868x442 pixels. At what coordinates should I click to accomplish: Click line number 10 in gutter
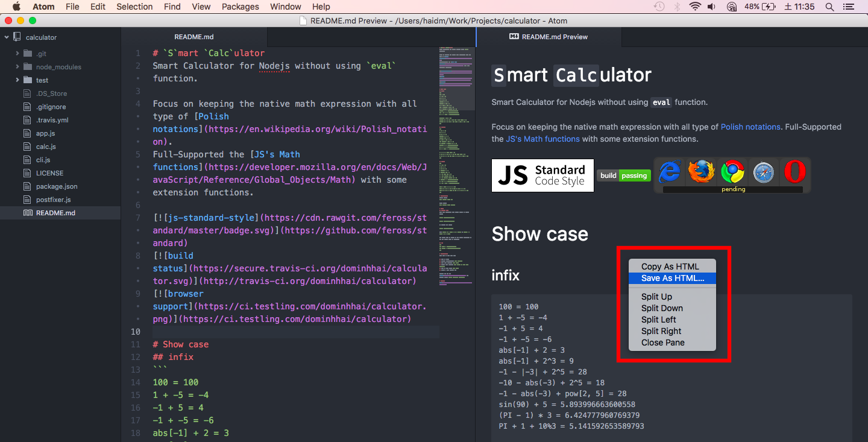136,332
